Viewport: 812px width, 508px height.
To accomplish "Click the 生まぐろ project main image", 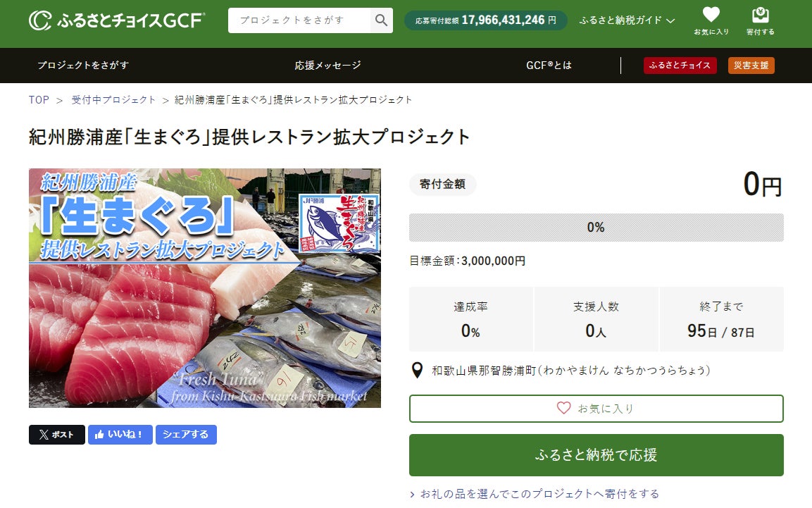I will point(204,288).
